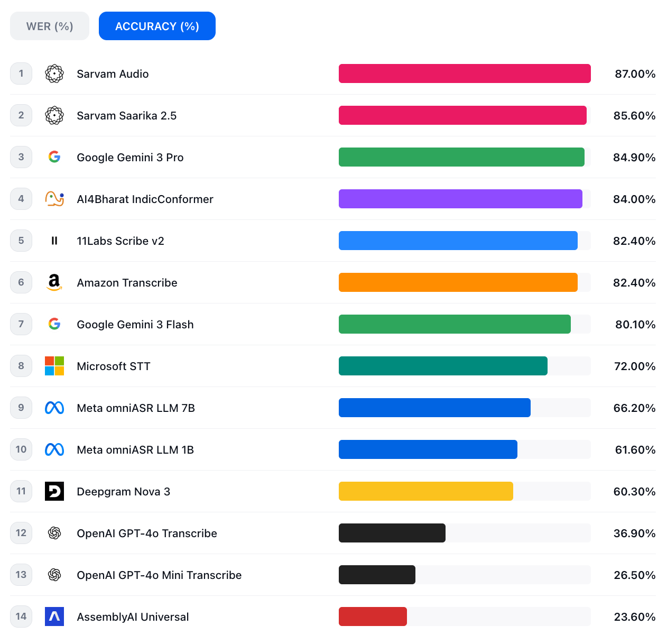This screenshot has height=644, width=667.
Task: Click the Microsoft STT logo
Action: (x=54, y=366)
